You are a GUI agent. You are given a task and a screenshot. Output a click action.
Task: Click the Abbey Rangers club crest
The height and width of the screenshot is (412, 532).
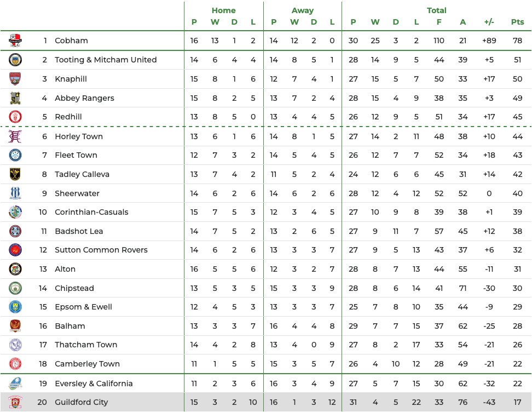(x=15, y=98)
